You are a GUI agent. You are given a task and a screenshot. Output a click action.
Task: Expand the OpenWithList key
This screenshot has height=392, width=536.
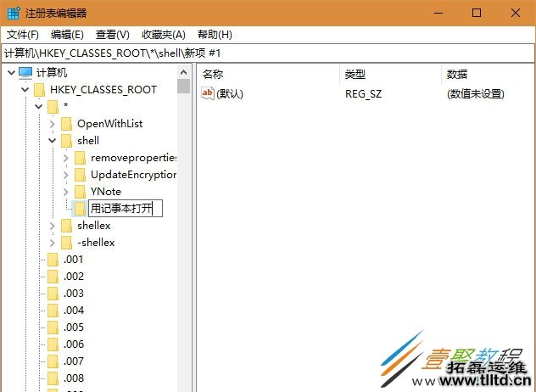click(x=53, y=124)
